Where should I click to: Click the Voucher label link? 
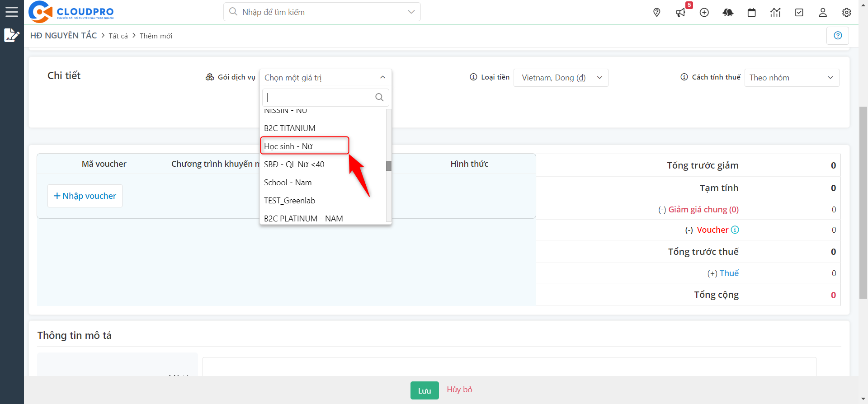click(x=712, y=230)
